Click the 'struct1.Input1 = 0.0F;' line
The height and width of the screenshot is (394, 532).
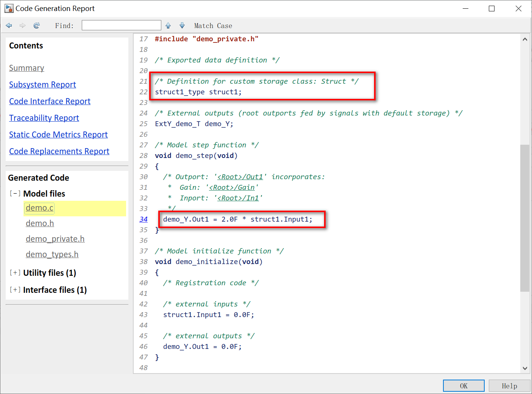(x=209, y=315)
